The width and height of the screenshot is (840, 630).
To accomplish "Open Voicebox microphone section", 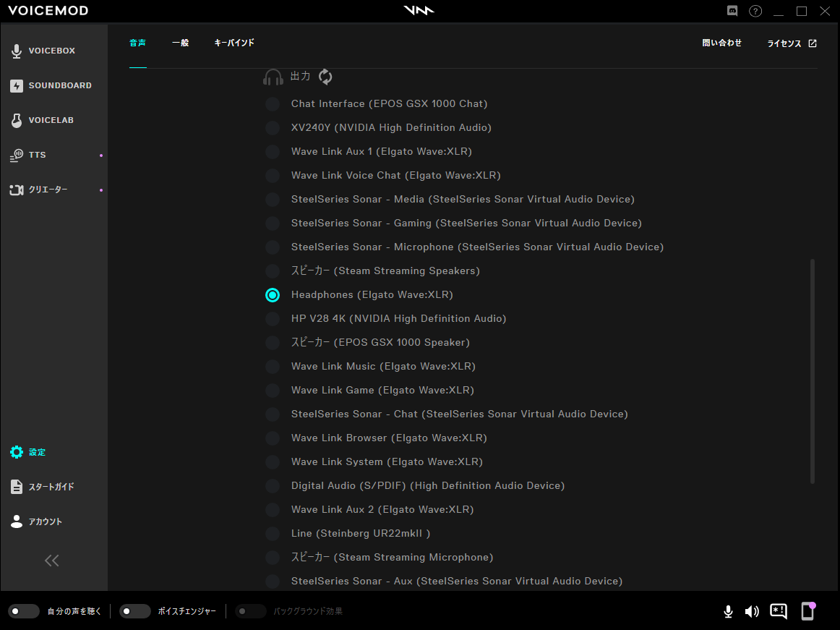I will [43, 51].
